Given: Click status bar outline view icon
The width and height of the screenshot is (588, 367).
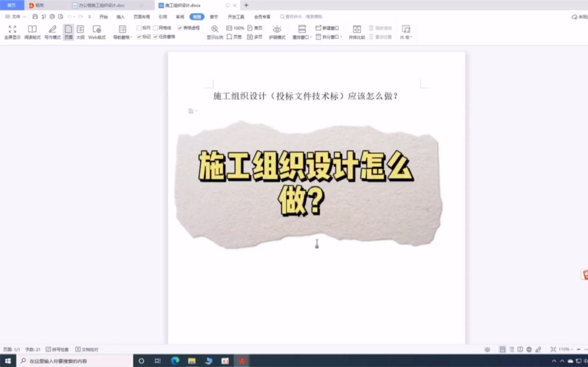Looking at the screenshot, I should 511,349.
